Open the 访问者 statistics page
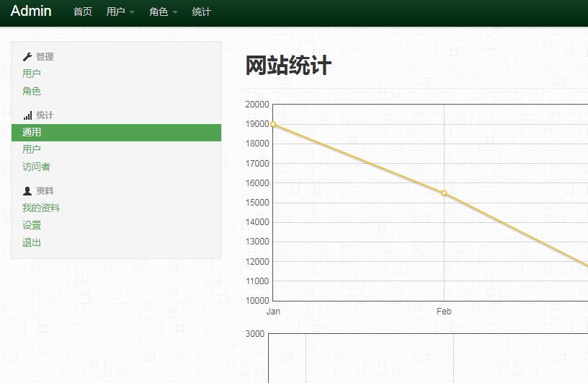The image size is (588, 383). (x=36, y=167)
